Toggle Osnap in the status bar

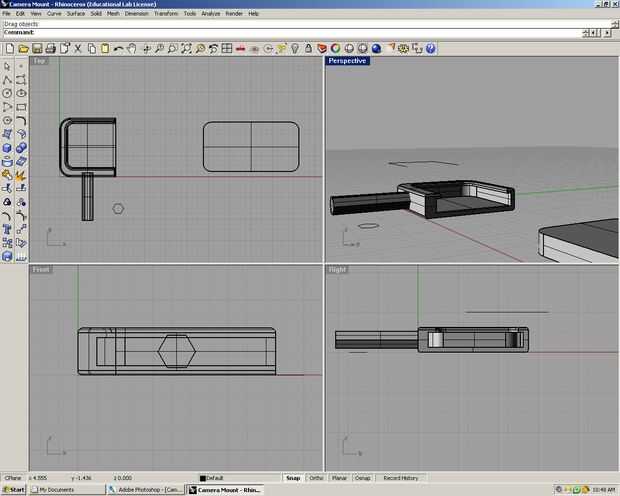(362, 478)
